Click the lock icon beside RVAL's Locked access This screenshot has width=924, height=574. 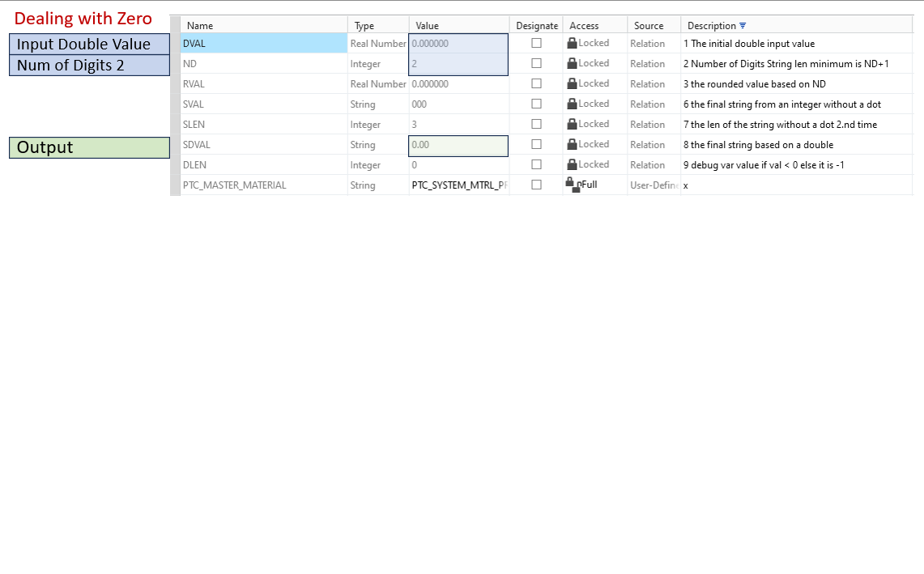click(571, 83)
